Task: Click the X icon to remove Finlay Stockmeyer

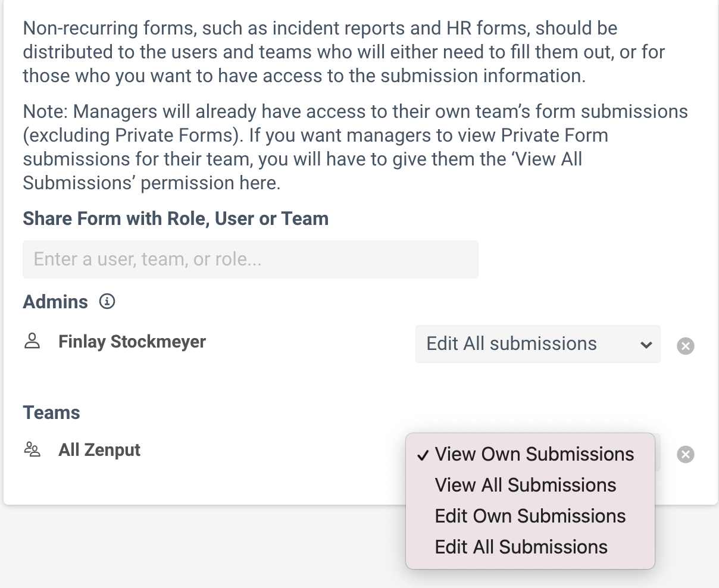Action: point(685,346)
